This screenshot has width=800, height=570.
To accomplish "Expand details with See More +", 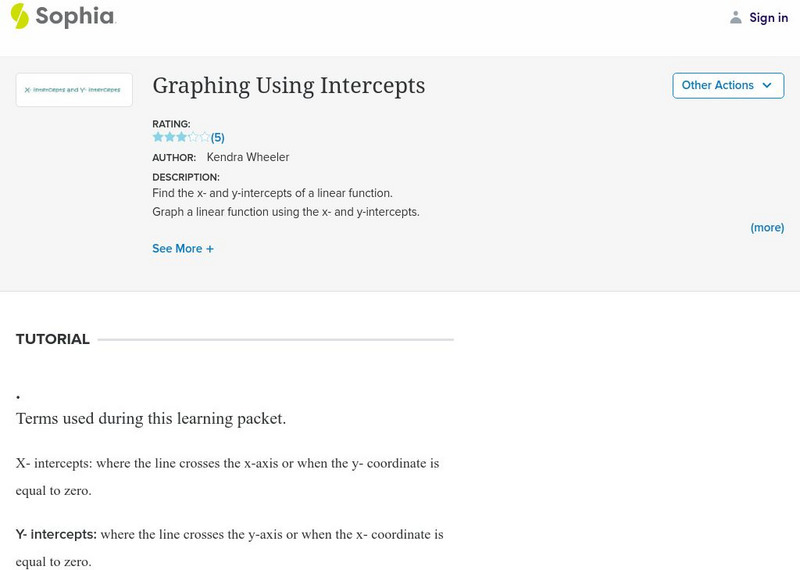I will (x=183, y=249).
